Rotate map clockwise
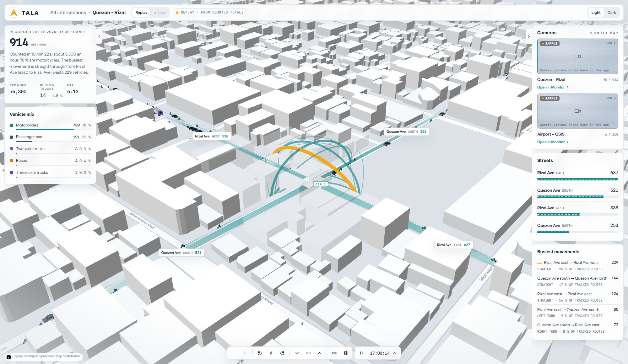The image size is (628, 364). (282, 353)
